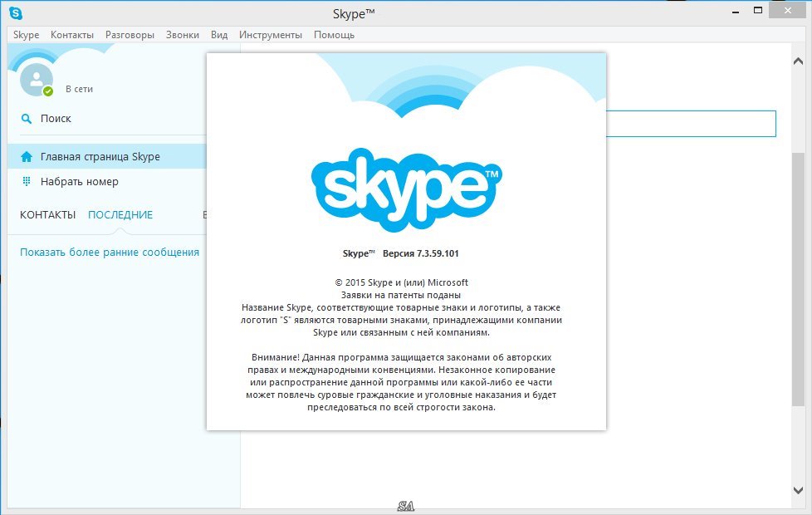Click the Версия 7.3.59.101 text
812x515 pixels.
[420, 253]
